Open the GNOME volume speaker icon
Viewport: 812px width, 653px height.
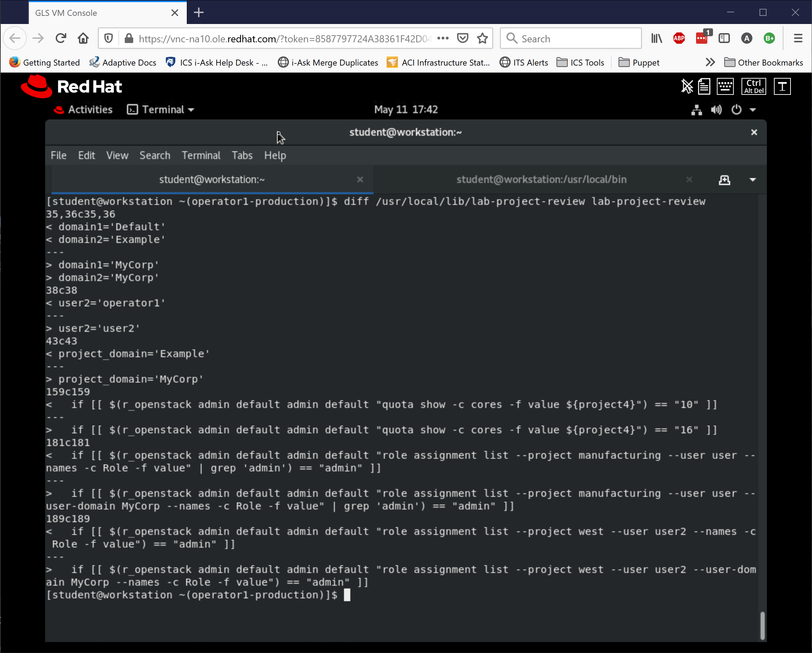(x=716, y=110)
